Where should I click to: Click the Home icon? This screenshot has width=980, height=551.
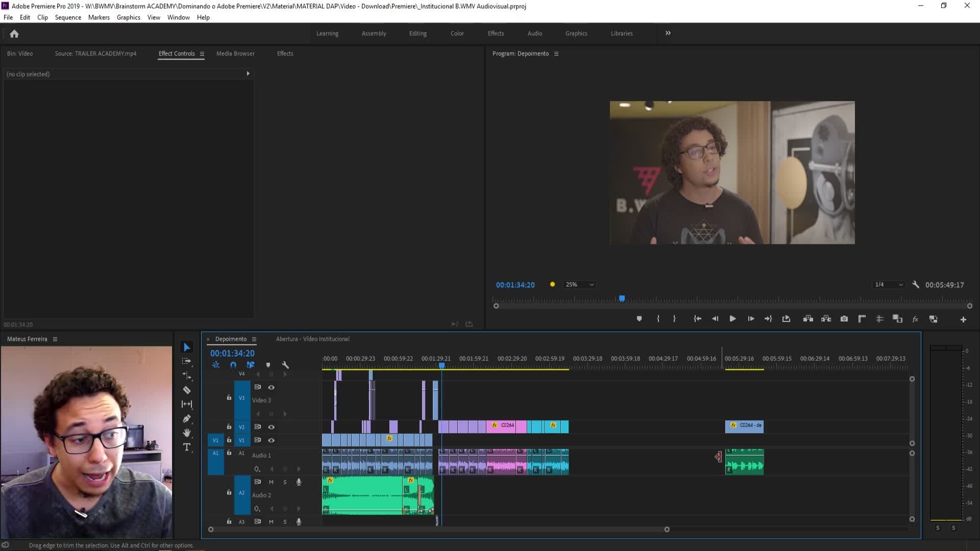[14, 34]
